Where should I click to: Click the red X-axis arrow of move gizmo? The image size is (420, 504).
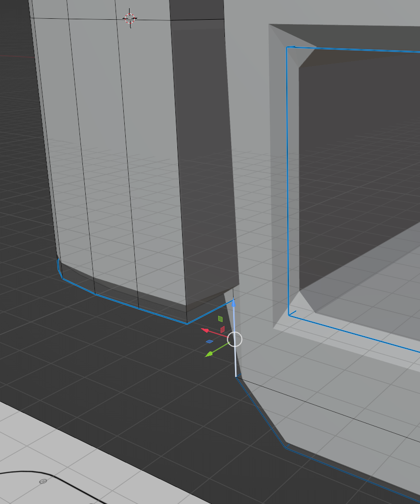pyautogui.click(x=205, y=330)
